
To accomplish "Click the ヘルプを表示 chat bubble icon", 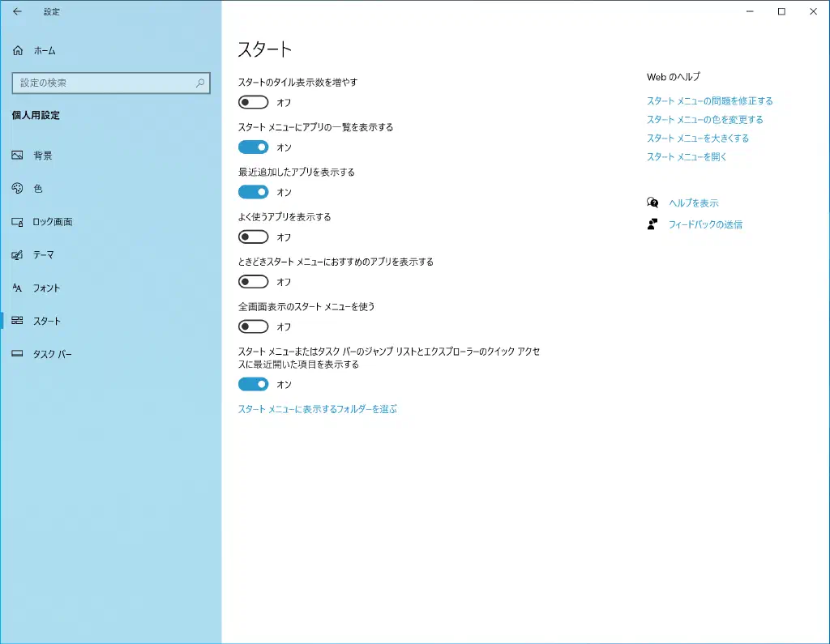I will point(652,203).
